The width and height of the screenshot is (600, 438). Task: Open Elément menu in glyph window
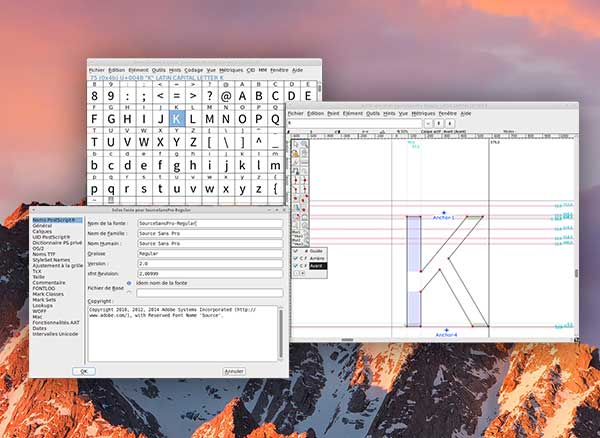pos(353,114)
